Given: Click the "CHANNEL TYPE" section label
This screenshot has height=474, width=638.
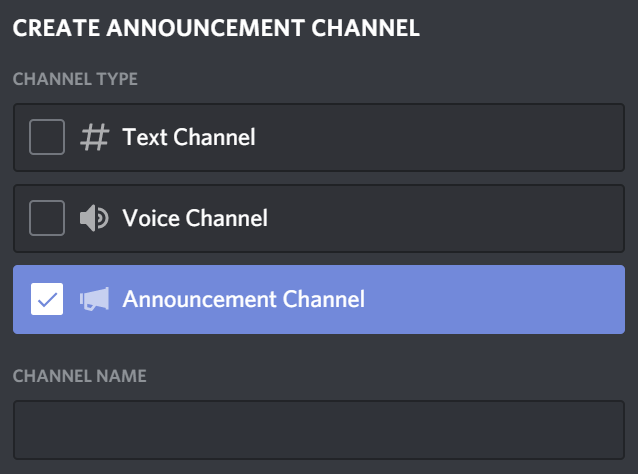Looking at the screenshot, I should point(75,78).
